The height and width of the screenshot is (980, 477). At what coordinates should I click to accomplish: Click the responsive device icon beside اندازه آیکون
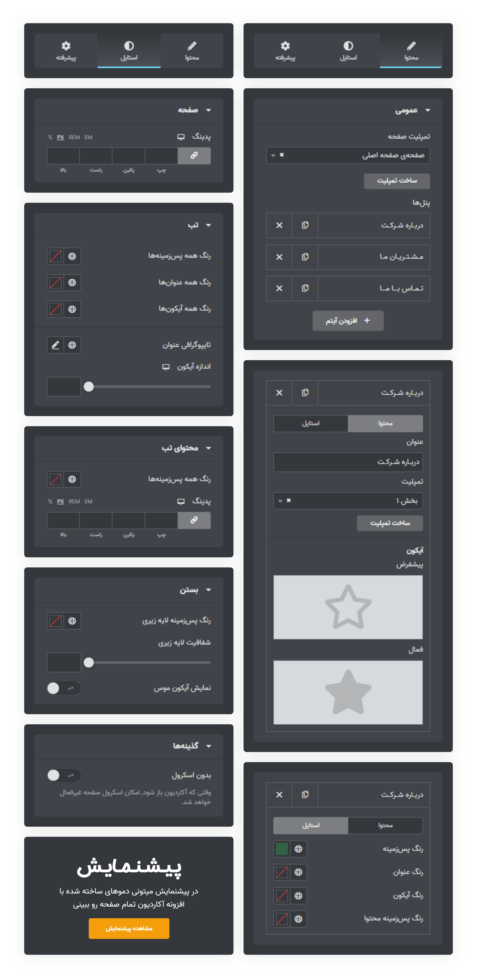coord(166,367)
